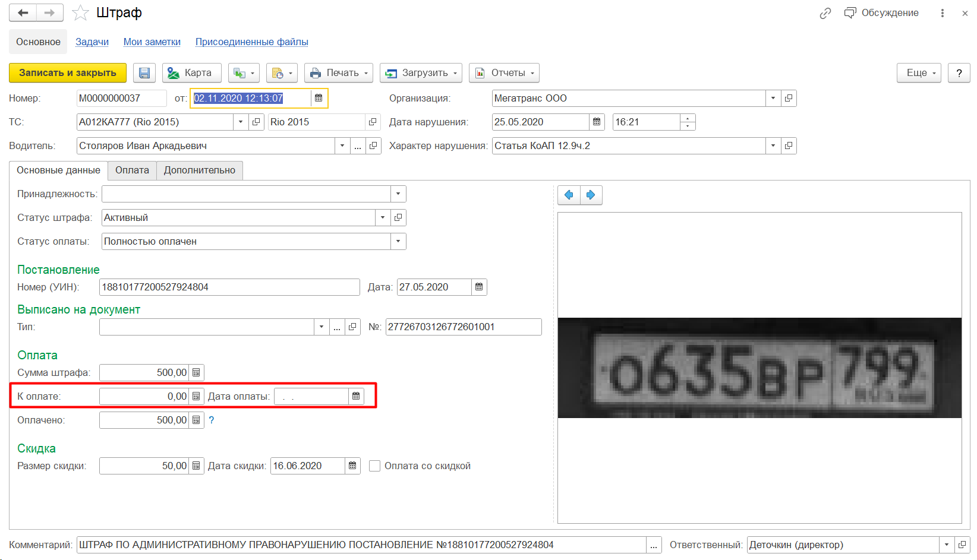Open calendar for Дата нарушения

point(597,122)
